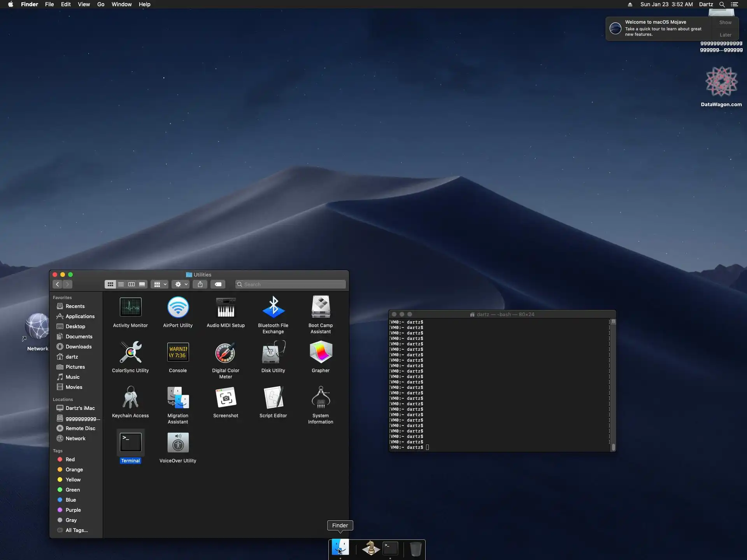The width and height of the screenshot is (747, 560).
Task: Open Notification Center from the menu bar
Action: (735, 4)
